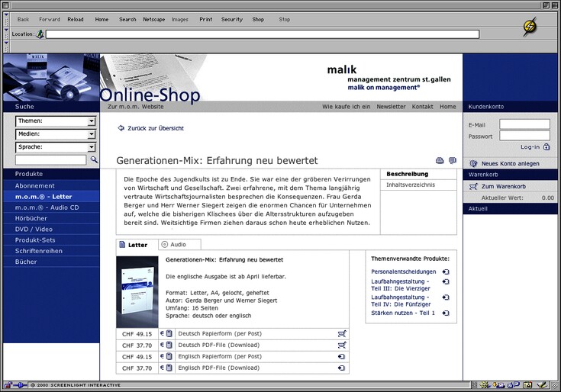This screenshot has height=392, width=561.
Task: Click the back-arrow icon before Zurück zur Übersicht
Action: 121,128
